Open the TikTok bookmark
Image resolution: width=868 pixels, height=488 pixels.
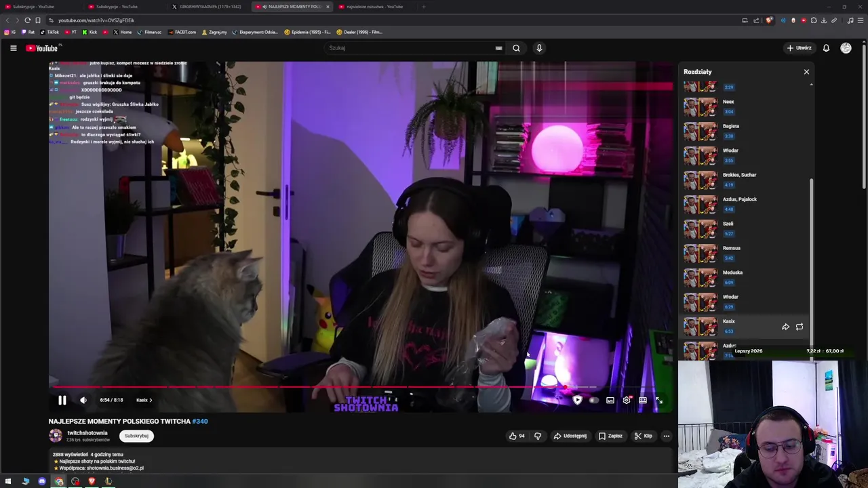[x=50, y=32]
